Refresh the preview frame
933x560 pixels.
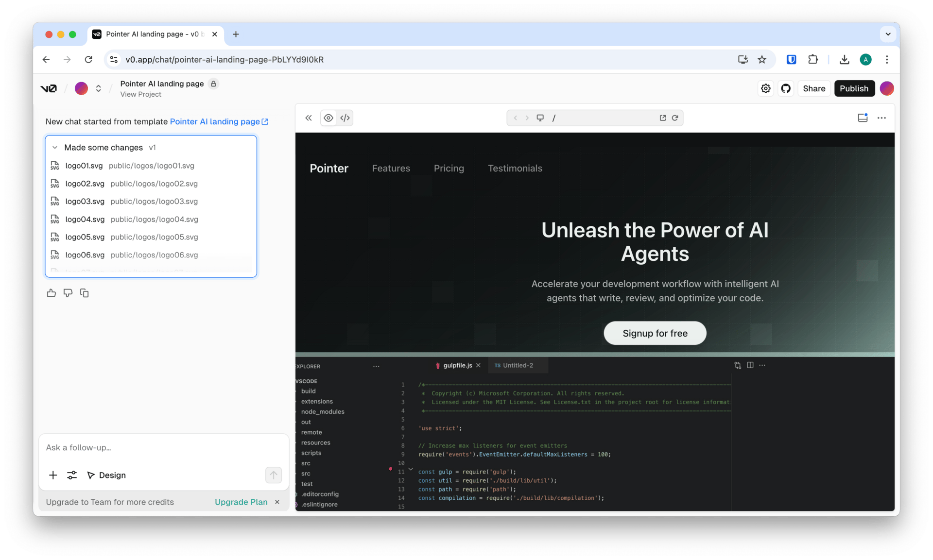pyautogui.click(x=675, y=118)
